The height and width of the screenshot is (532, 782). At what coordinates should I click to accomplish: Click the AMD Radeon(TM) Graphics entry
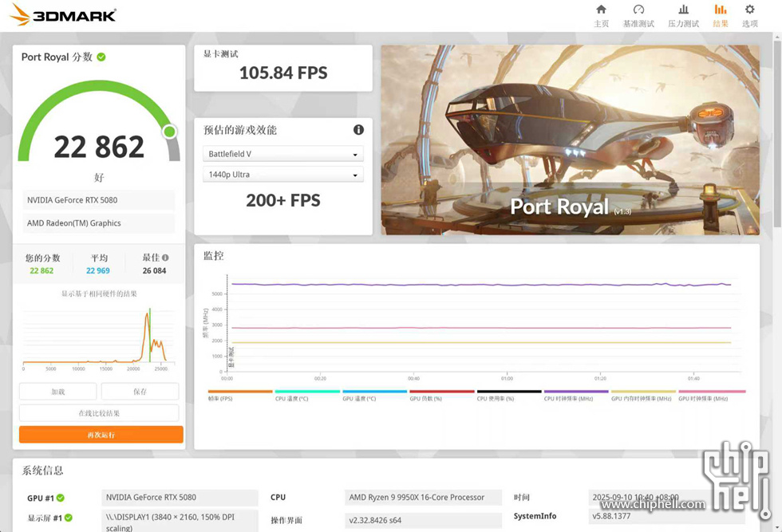99,223
